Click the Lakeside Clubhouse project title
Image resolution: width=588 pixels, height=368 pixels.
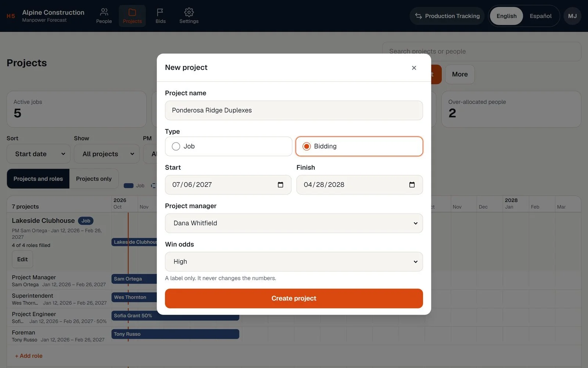[x=43, y=221]
